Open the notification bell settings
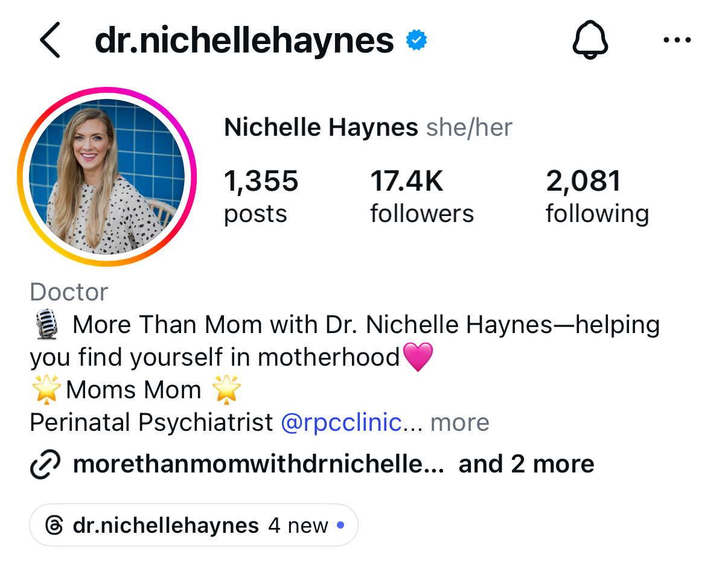728x569 pixels. 589,41
